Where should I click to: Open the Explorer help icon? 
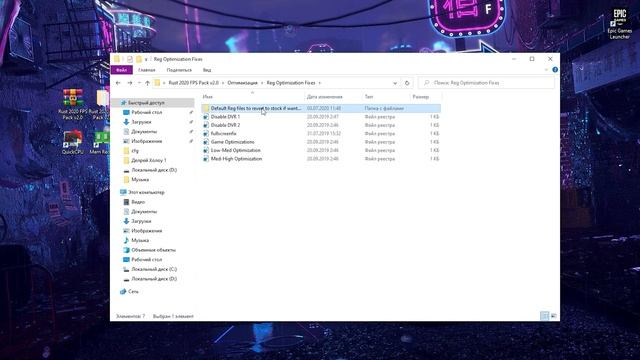click(x=555, y=70)
